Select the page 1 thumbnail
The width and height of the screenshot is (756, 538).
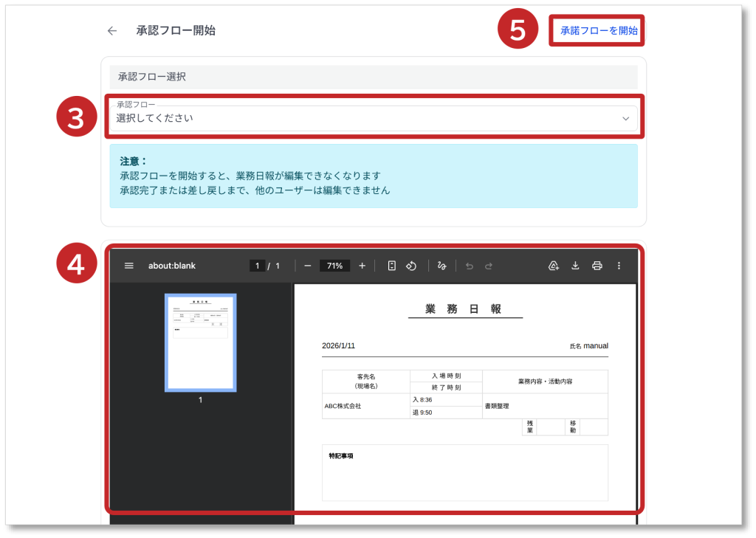[200, 342]
